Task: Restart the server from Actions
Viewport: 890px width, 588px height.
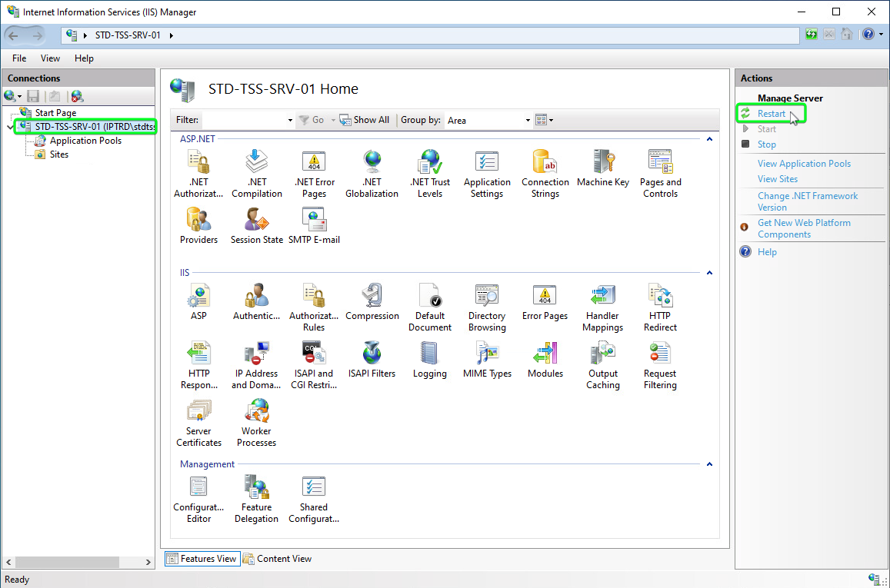Action: 771,114
